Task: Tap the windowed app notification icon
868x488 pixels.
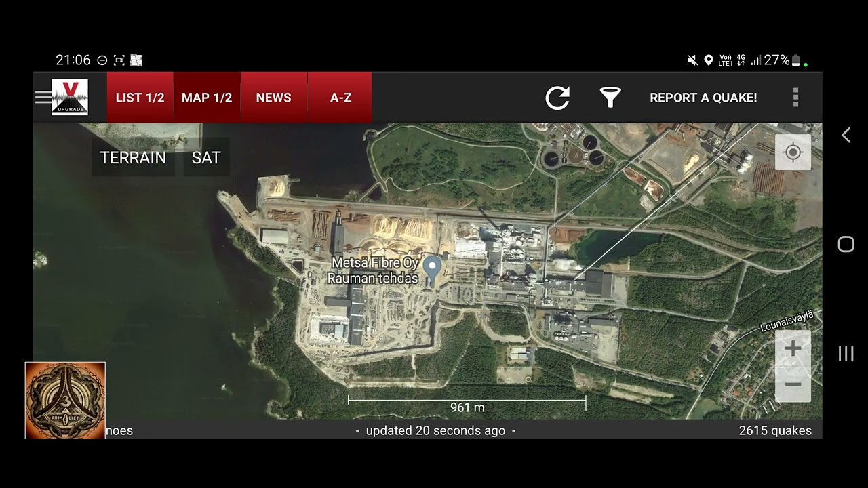Action: point(136,60)
